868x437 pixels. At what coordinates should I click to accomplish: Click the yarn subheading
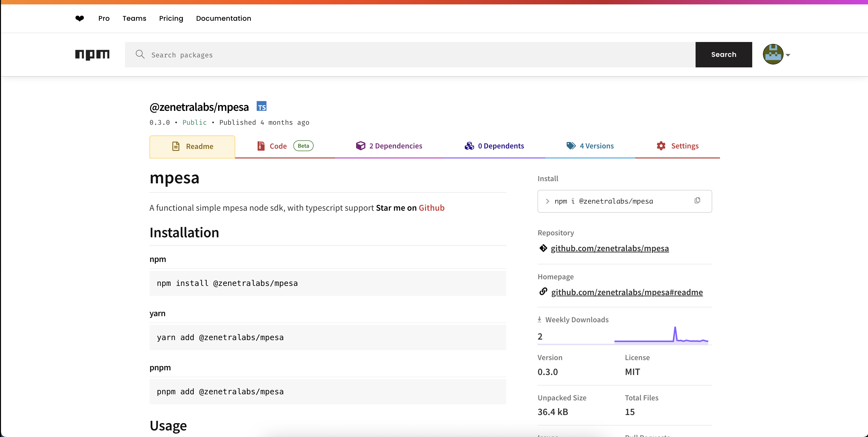157,314
